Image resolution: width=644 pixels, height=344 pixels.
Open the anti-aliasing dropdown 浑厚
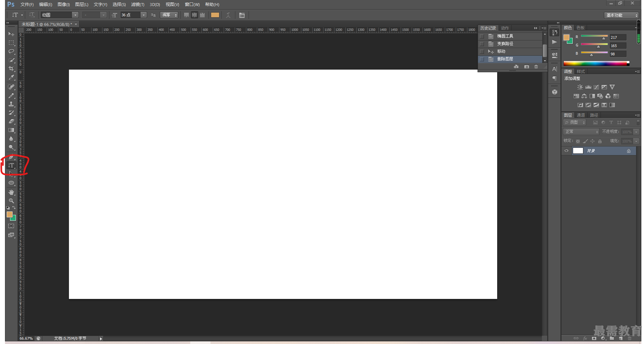point(169,15)
